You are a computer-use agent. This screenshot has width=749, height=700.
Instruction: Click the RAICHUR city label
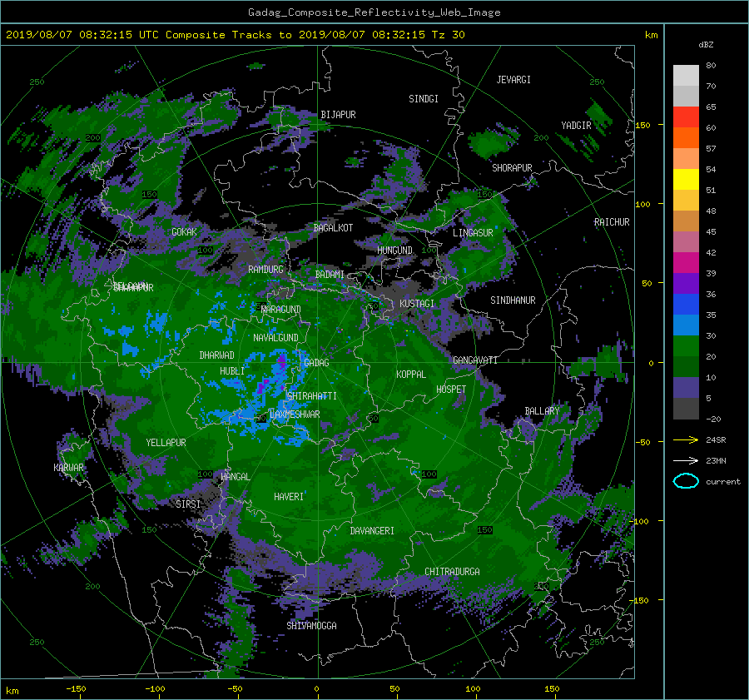tap(612, 222)
